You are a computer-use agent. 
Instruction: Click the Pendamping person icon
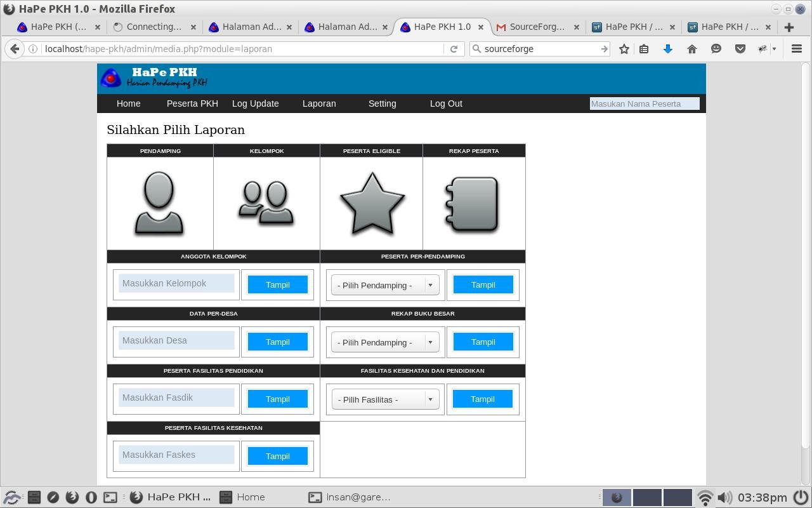click(x=159, y=202)
